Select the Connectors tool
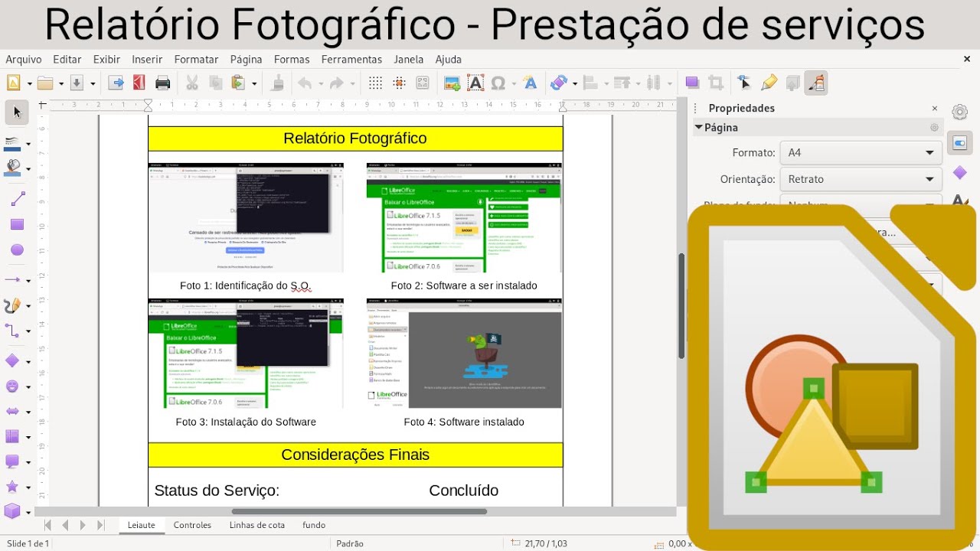Screen dimensions: 980x551 tap(13, 331)
